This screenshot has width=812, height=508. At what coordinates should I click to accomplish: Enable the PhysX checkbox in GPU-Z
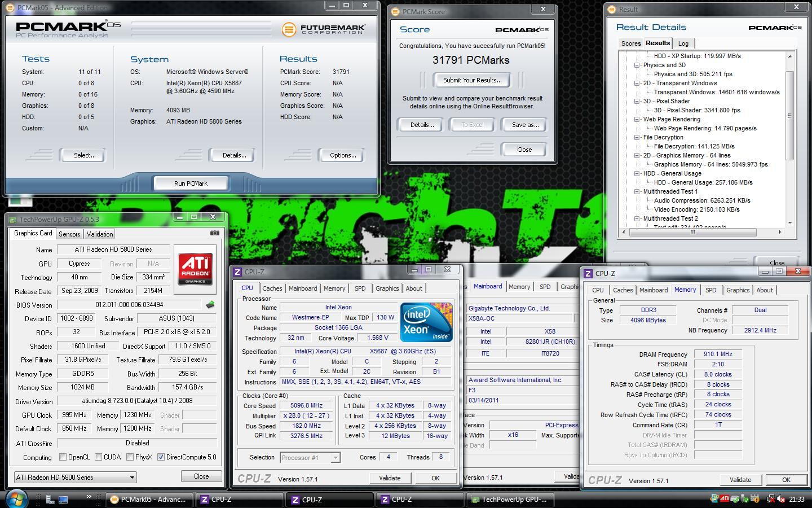pyautogui.click(x=130, y=457)
